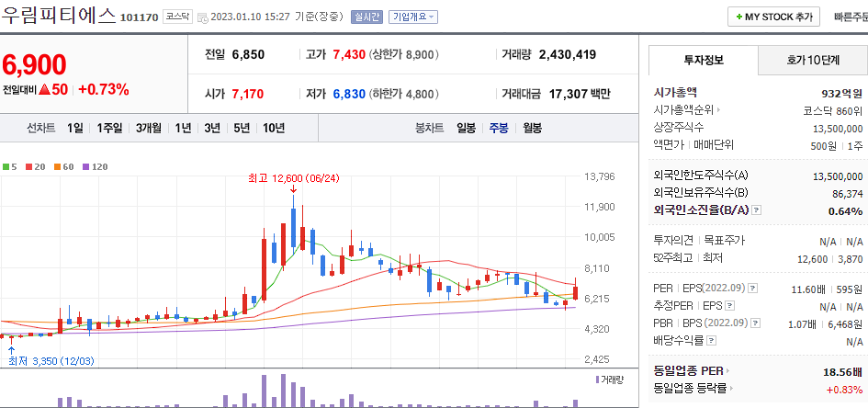This screenshot has height=408, width=868.
Task: Click the help icon next to PBR BPS(2022.09)
Action: coord(756,323)
